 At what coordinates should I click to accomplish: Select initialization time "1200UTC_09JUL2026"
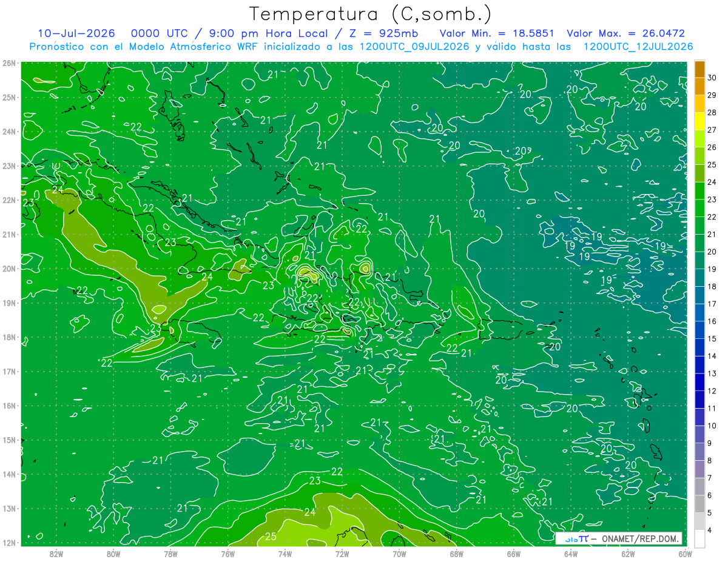414,47
